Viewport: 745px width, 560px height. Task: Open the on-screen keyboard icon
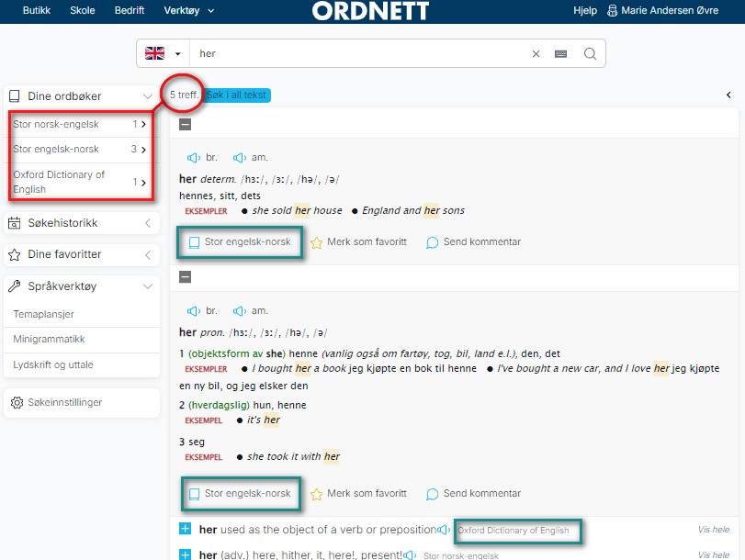tap(560, 53)
